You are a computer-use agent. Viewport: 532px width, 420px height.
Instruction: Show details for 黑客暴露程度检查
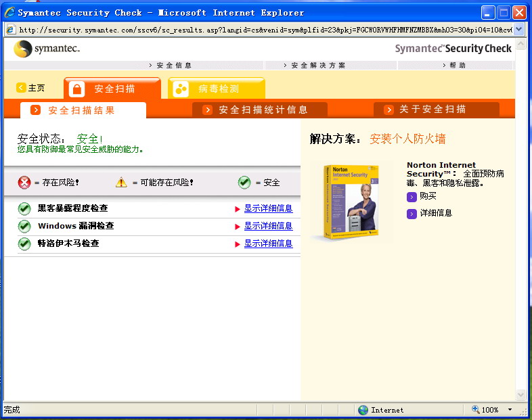click(269, 208)
